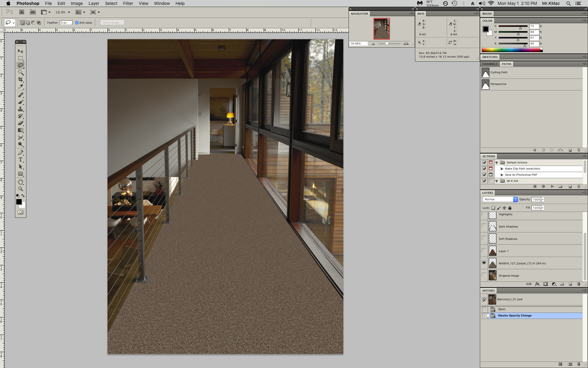The height and width of the screenshot is (368, 588).
Task: Switch to the Channels tab
Action: coord(490,64)
